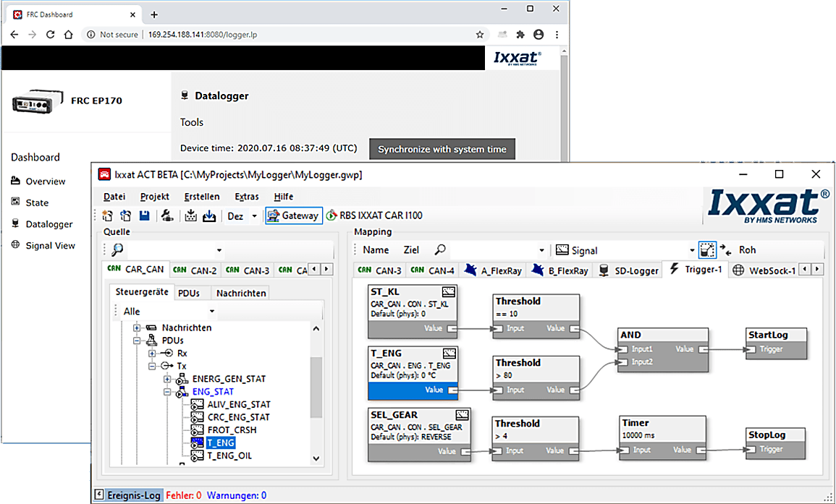The image size is (836, 504).
Task: Expand the ENERG_GEN_STAT tree node
Action: 167,379
